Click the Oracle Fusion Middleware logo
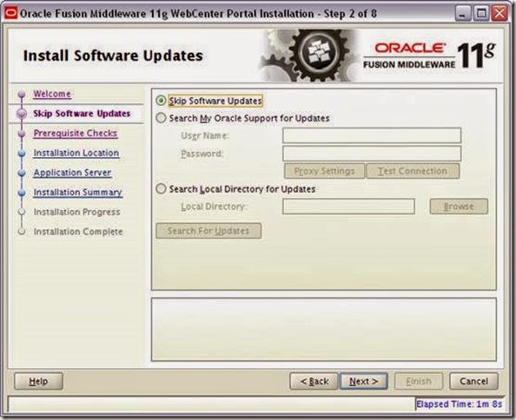Viewport: 516px width, 420px height. [x=429, y=56]
